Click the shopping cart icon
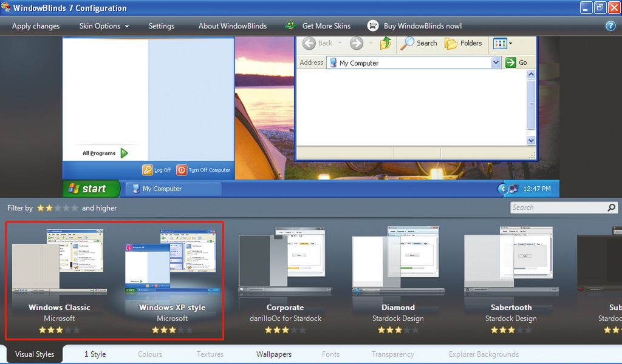The width and height of the screenshot is (622, 364). click(x=372, y=25)
